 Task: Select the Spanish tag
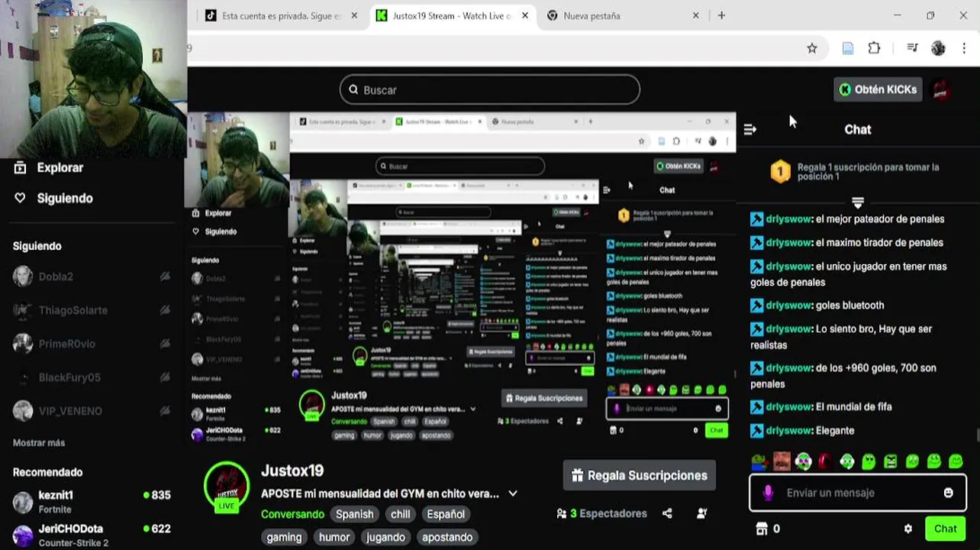click(x=355, y=514)
